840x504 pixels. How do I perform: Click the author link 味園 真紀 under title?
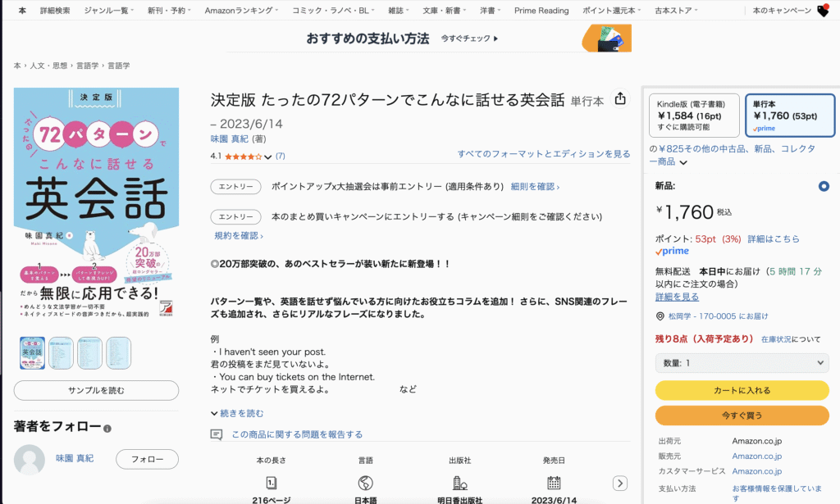click(230, 139)
